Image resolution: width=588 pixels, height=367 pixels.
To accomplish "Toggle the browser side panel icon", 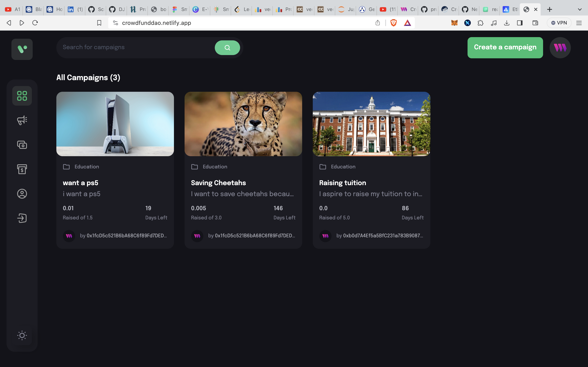I will tap(520, 23).
